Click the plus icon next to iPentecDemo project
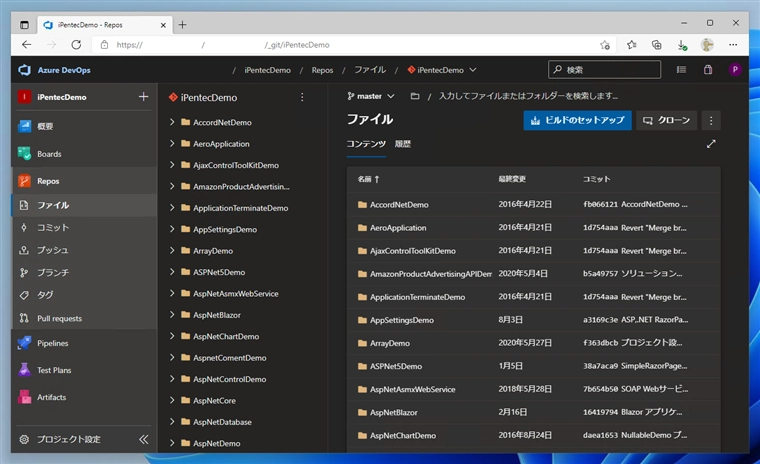Screen dimensions: 760x464 143,97
